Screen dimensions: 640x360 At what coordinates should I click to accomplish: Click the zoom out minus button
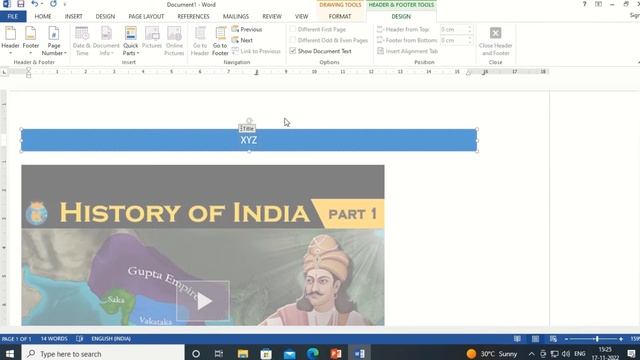(566, 339)
